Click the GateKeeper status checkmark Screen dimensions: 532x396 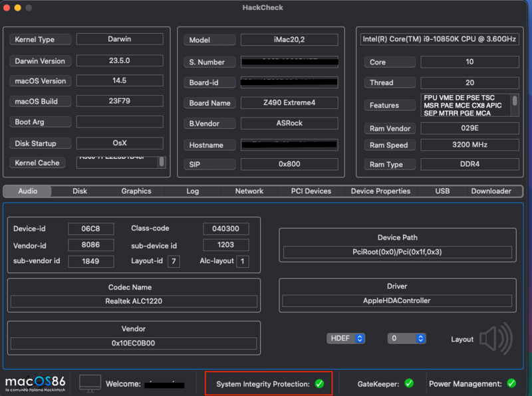(410, 383)
